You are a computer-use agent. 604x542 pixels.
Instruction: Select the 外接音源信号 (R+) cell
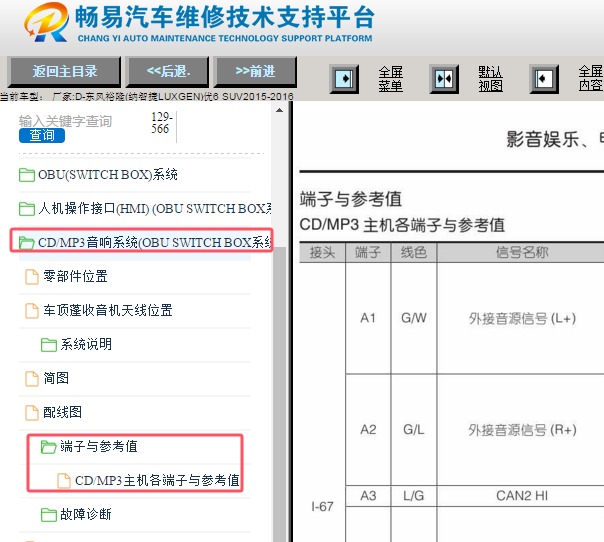tap(522, 430)
